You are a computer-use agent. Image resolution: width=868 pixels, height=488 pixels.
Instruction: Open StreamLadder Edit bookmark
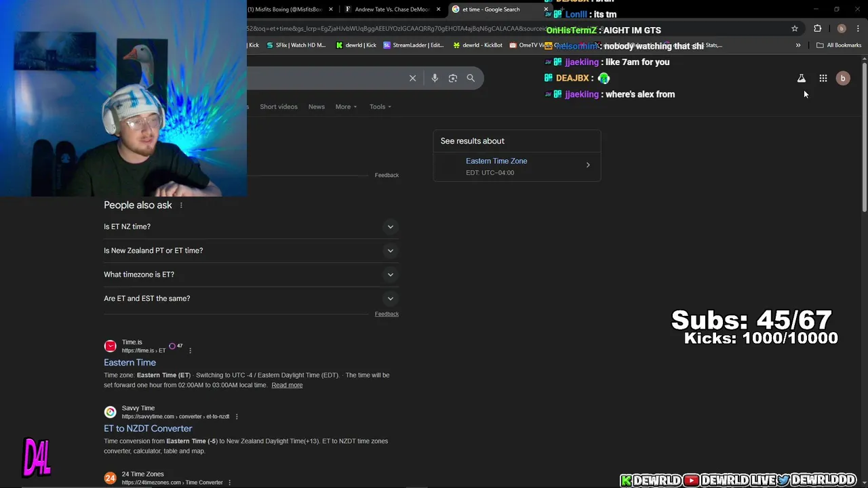coord(414,45)
